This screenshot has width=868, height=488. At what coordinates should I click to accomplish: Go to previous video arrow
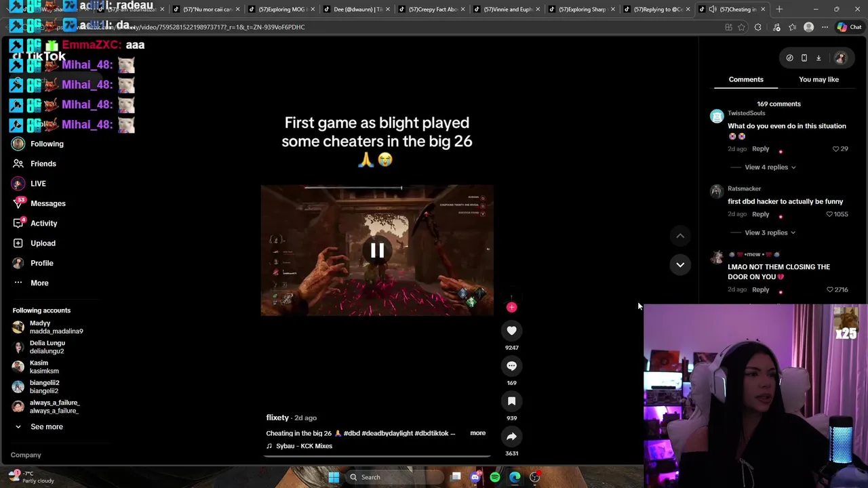click(680, 236)
